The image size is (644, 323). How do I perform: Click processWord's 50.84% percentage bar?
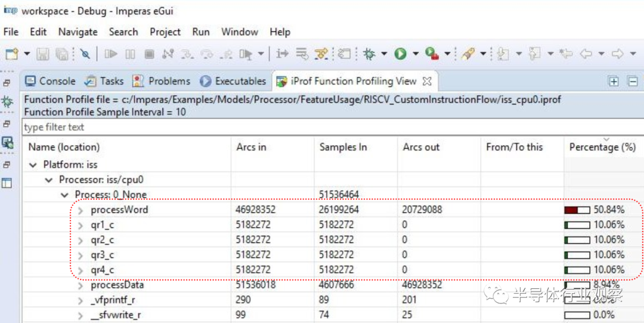tap(577, 210)
